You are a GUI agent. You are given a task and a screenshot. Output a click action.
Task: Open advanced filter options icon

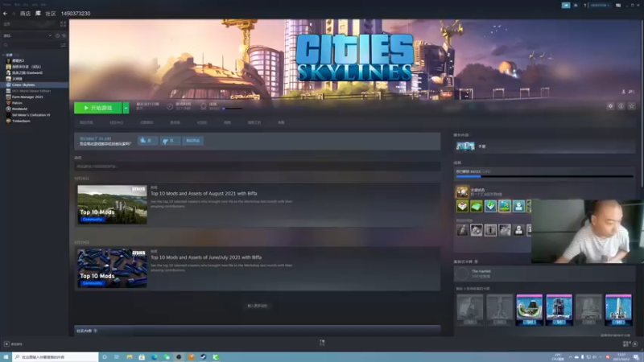pos(64,45)
